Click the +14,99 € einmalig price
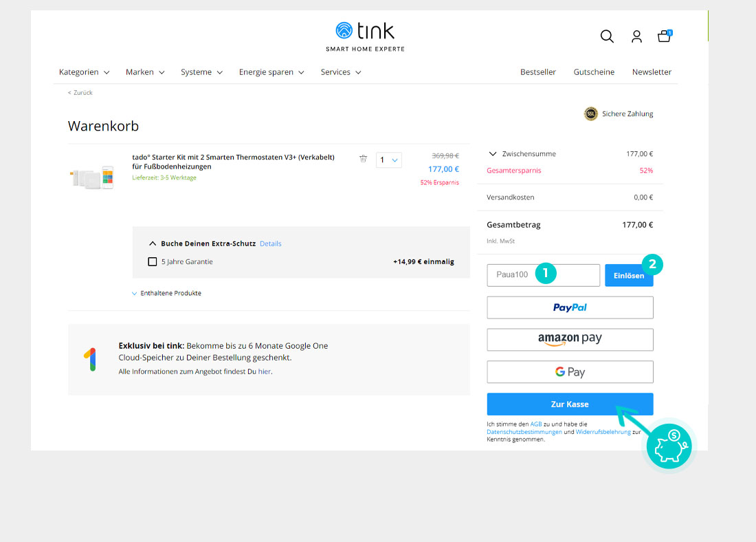Image resolution: width=756 pixels, height=542 pixels. [423, 261]
